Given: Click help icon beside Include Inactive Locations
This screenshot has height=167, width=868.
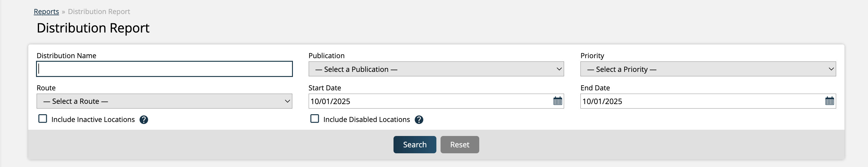Looking at the screenshot, I should (x=144, y=120).
